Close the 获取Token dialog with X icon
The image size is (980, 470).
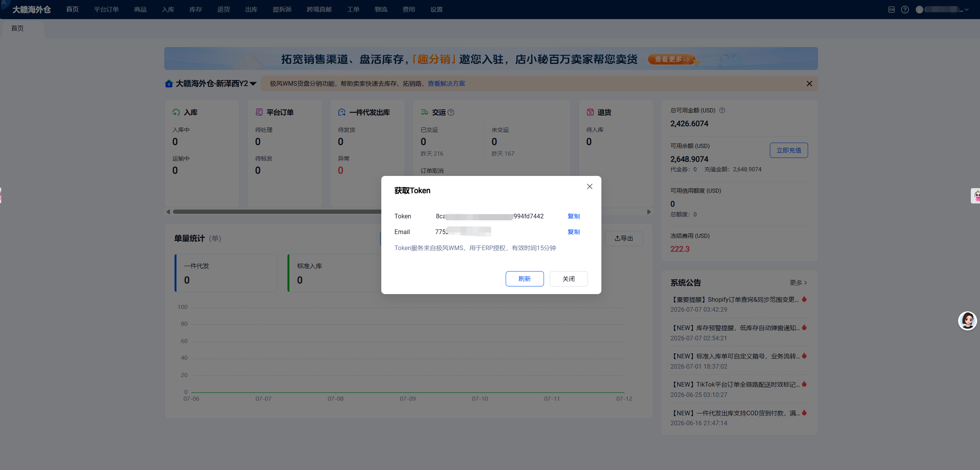point(590,187)
